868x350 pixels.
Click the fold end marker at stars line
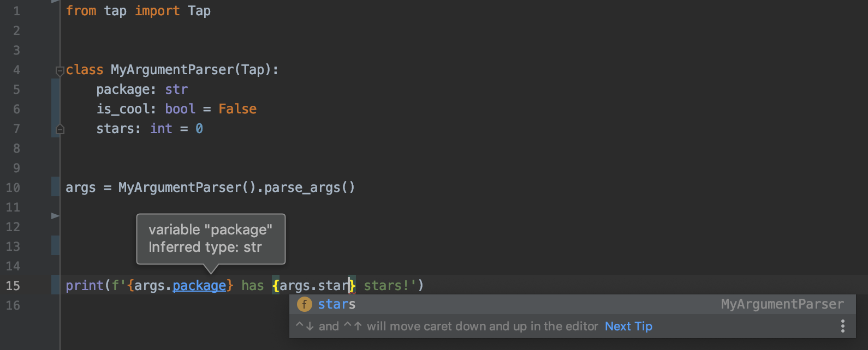coord(60,129)
